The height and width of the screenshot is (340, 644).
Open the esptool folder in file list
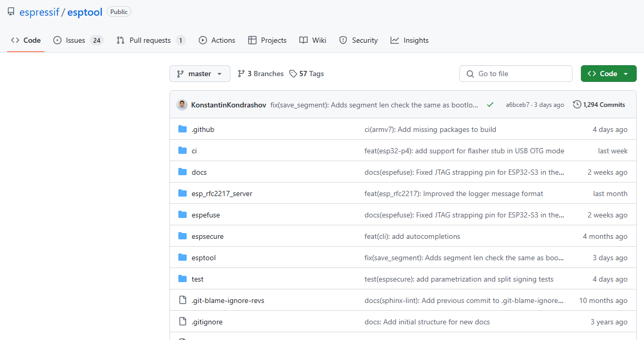203,258
